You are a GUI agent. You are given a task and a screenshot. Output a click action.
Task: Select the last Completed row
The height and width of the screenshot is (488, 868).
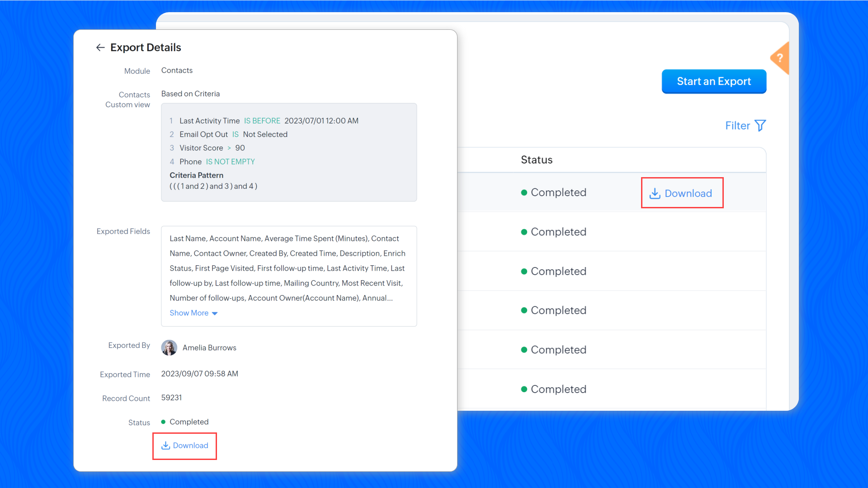[558, 389]
